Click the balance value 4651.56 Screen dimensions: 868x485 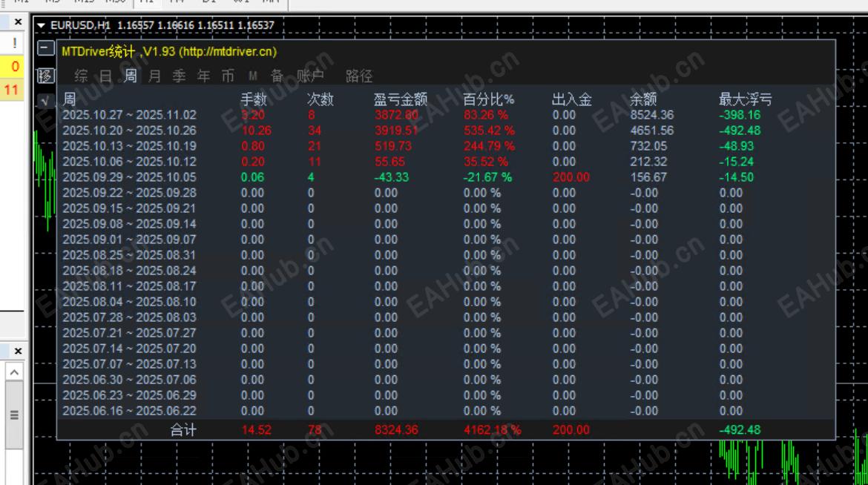pyautogui.click(x=652, y=131)
